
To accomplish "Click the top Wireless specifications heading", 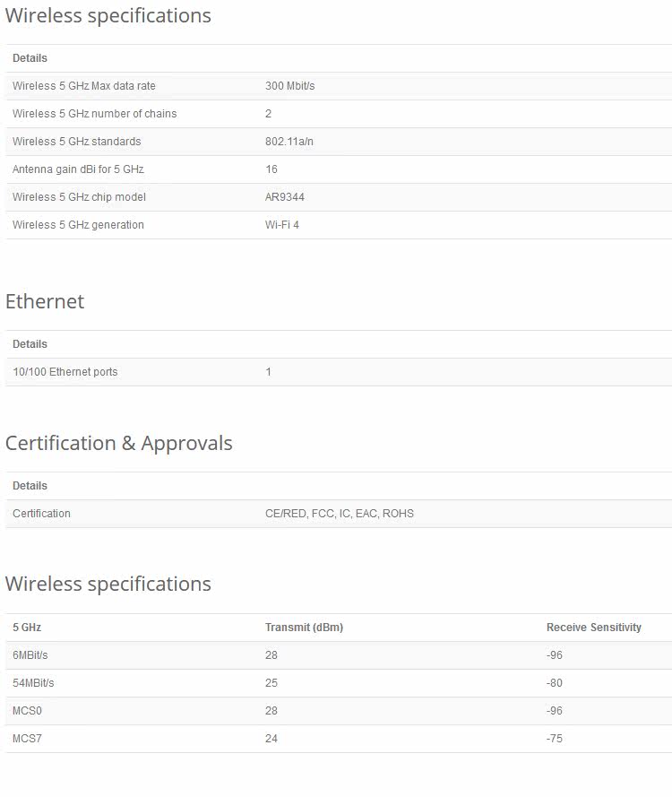I will (108, 16).
